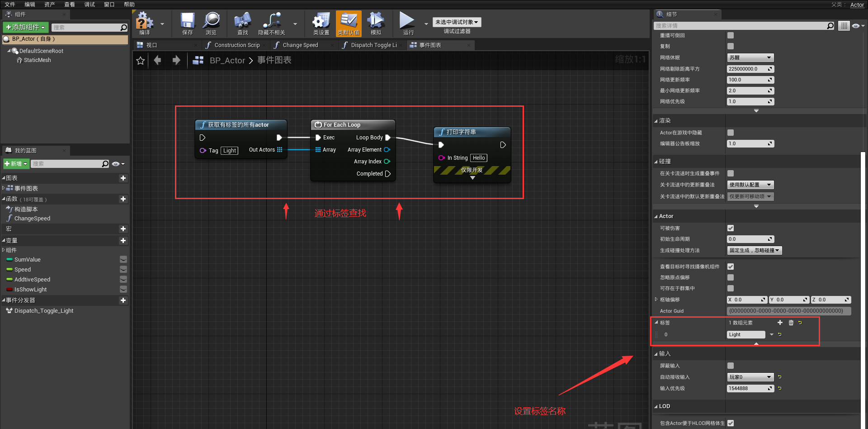This screenshot has height=429, width=868.
Task: Open 类设置 class settings
Action: pos(321,24)
